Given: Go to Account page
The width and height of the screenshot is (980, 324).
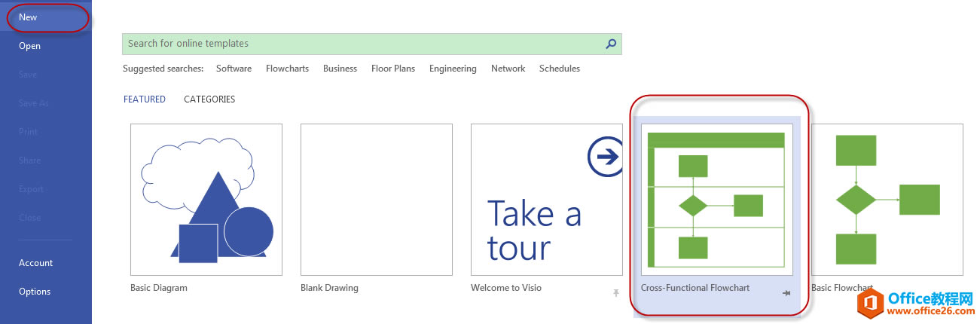Looking at the screenshot, I should pos(36,263).
